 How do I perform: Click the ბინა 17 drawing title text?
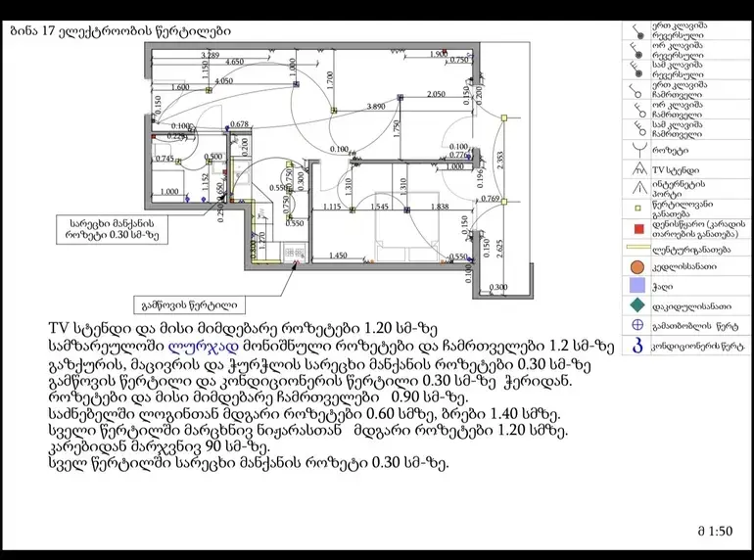[120, 31]
